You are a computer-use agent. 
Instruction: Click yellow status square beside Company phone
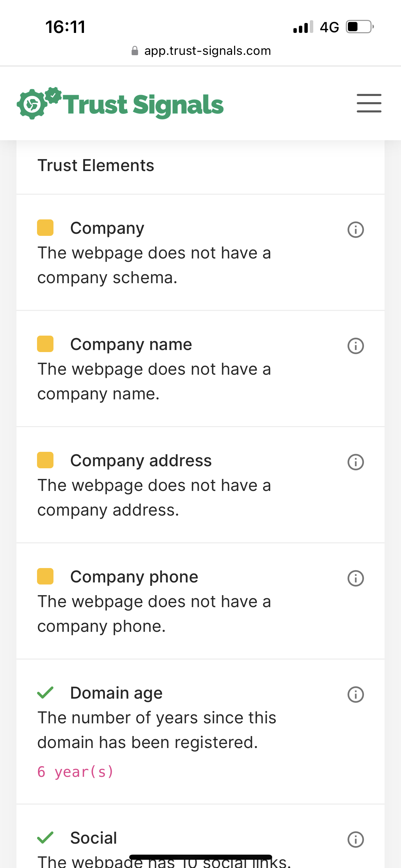(x=45, y=576)
